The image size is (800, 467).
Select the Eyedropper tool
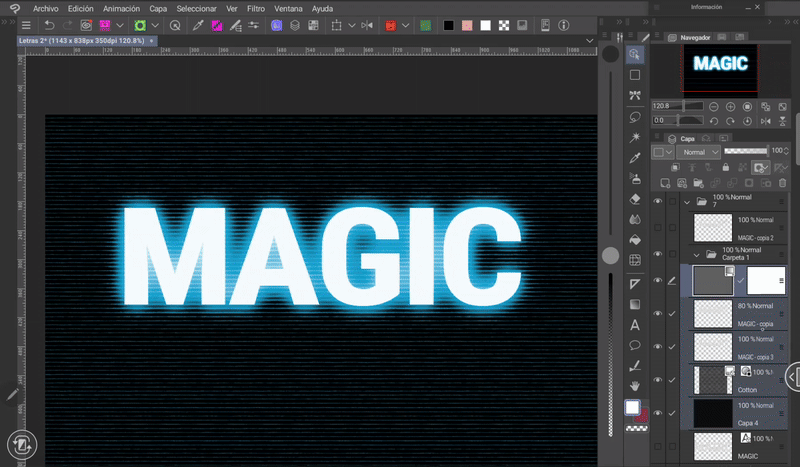tap(635, 158)
